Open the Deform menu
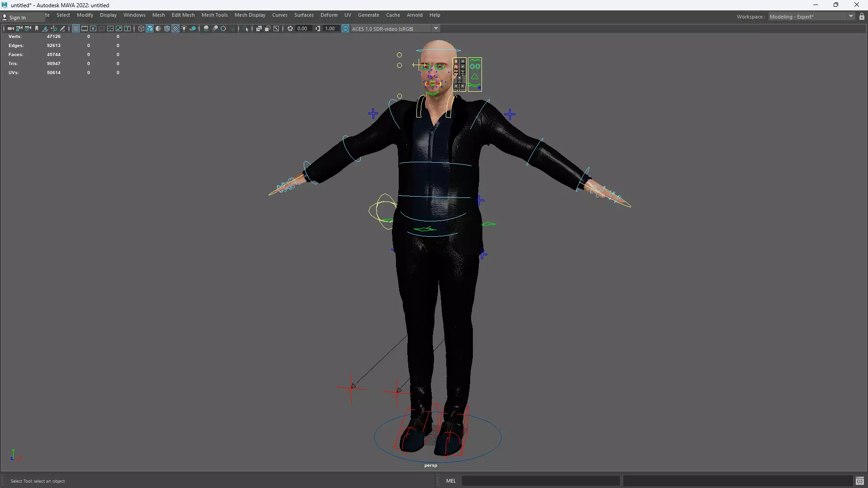The image size is (868, 488). coord(329,15)
